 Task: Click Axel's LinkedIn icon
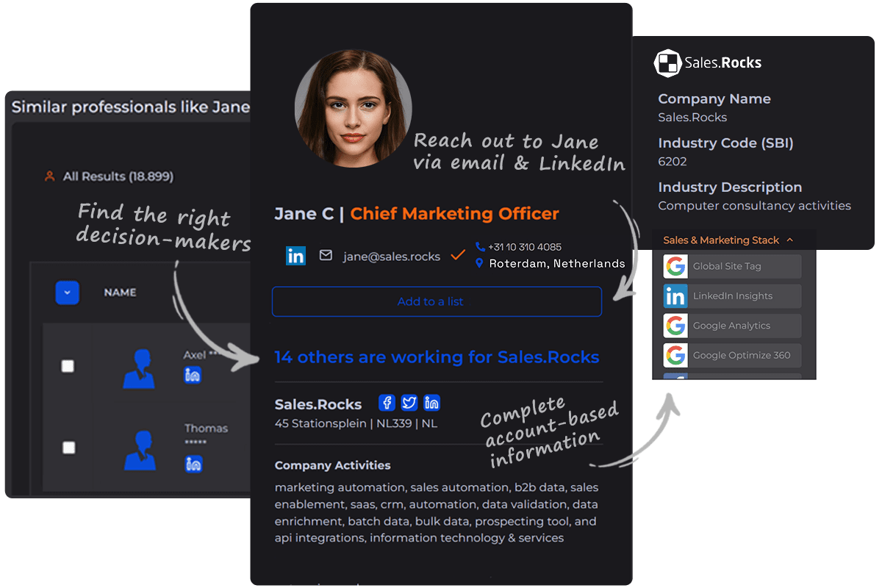(x=193, y=376)
